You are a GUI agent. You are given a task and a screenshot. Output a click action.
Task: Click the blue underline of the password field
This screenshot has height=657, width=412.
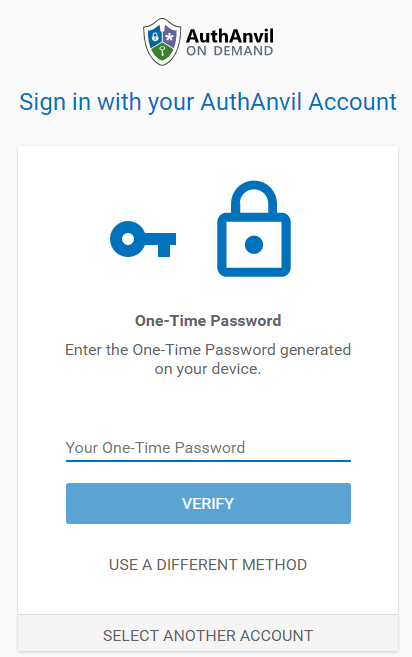coord(208,461)
